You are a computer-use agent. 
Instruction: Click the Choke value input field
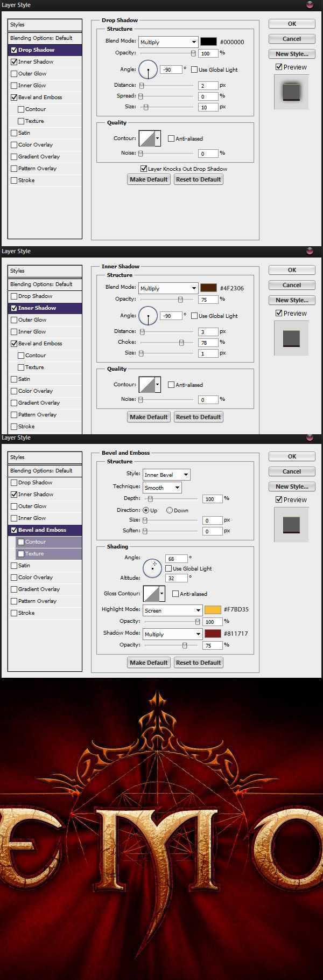click(x=207, y=342)
